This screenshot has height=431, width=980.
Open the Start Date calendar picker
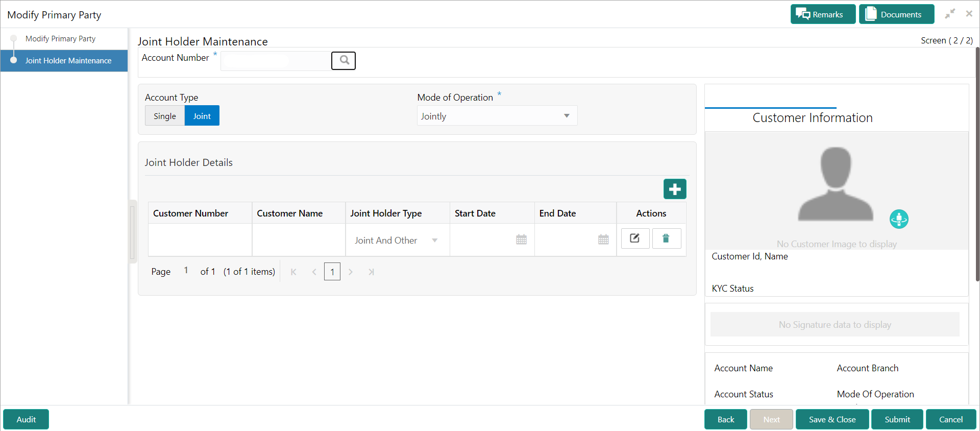click(521, 240)
